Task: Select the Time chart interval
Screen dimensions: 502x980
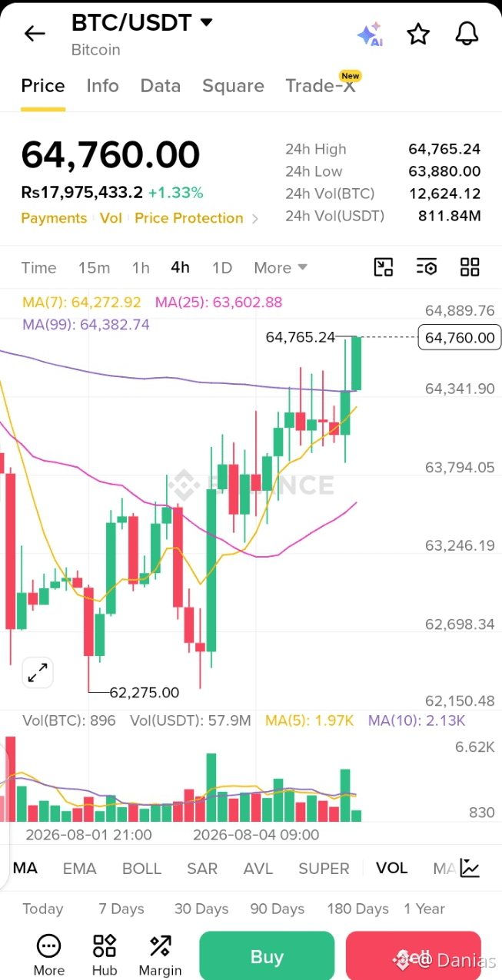Action: [x=38, y=267]
